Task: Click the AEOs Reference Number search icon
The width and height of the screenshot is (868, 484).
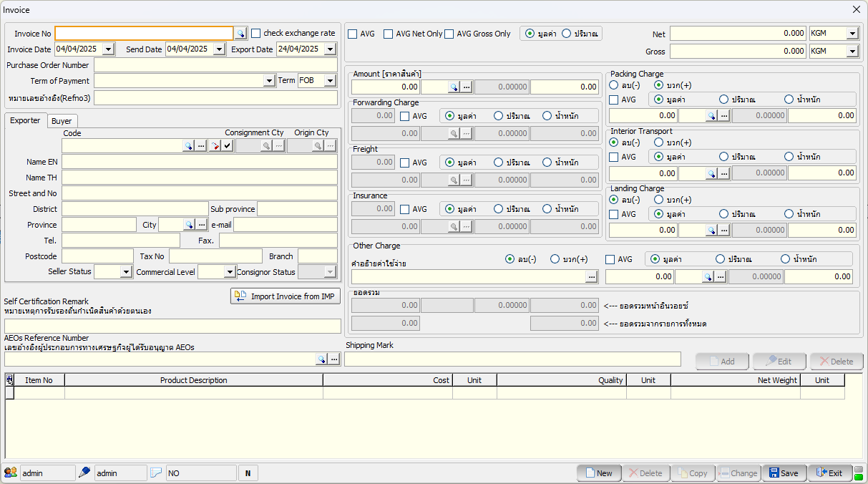Action: (x=321, y=359)
